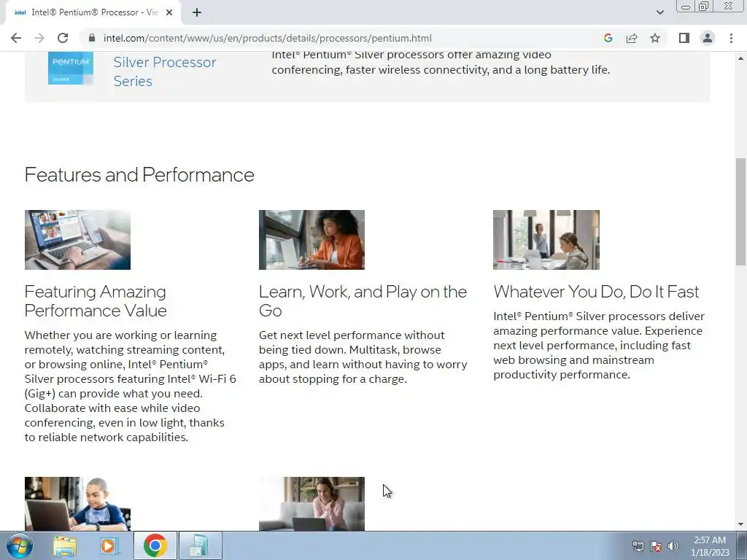Share this page using share icon

pyautogui.click(x=632, y=38)
